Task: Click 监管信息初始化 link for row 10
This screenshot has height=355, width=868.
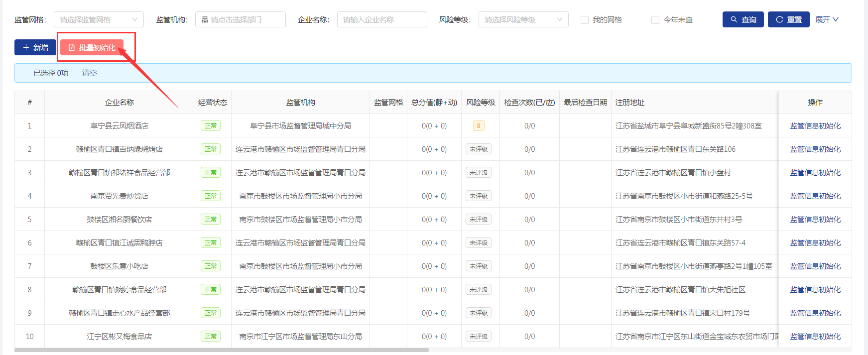Action: (x=815, y=337)
